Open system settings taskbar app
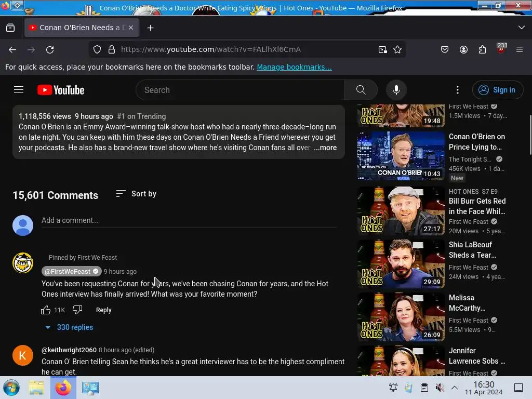Viewport: 532px width, 399px height. (90, 388)
